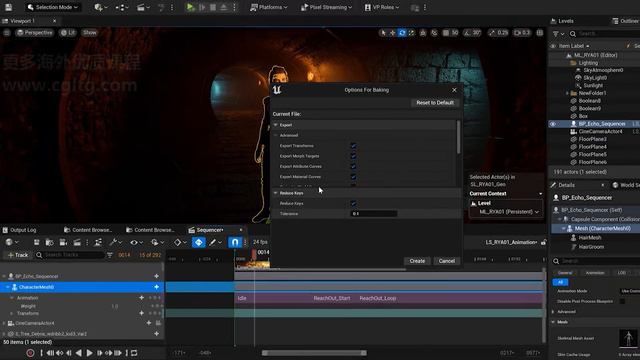Toggle Export Transforms checkbox
The width and height of the screenshot is (640, 360).
(353, 146)
